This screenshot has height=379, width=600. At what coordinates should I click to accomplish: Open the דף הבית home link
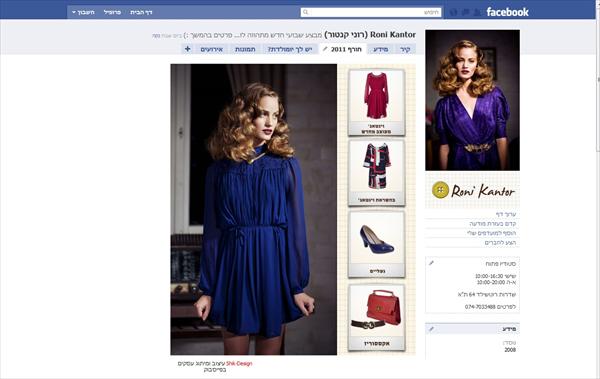(x=141, y=12)
